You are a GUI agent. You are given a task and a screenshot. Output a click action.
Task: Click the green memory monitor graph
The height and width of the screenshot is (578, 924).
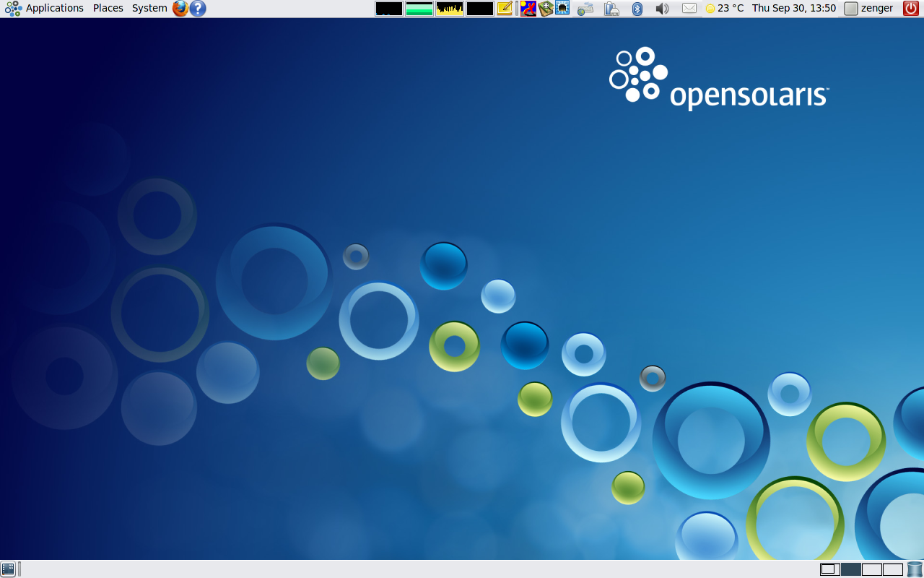[419, 9]
